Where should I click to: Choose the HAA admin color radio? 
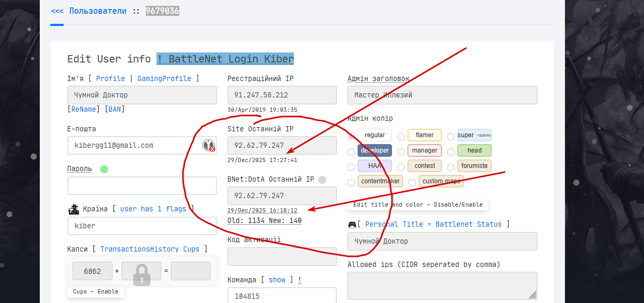[x=351, y=167]
